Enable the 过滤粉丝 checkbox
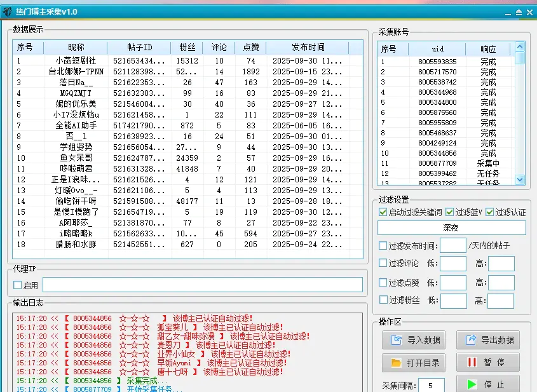 (383, 300)
